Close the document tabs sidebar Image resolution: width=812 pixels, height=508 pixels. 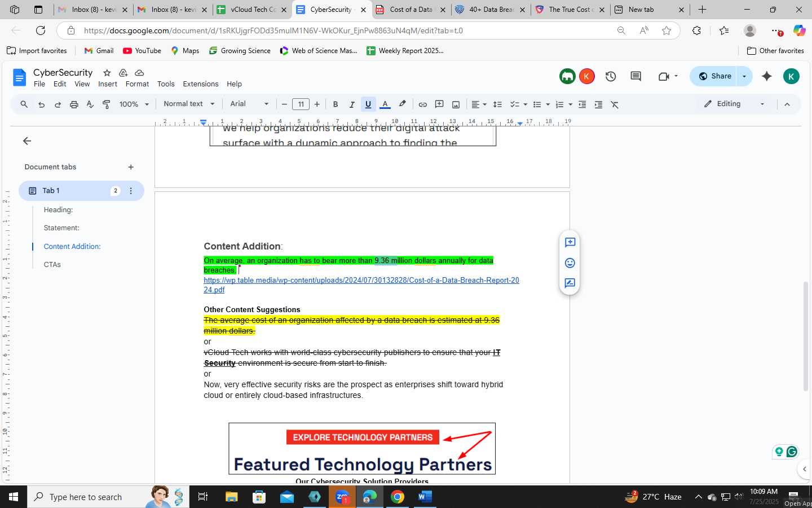[27, 141]
